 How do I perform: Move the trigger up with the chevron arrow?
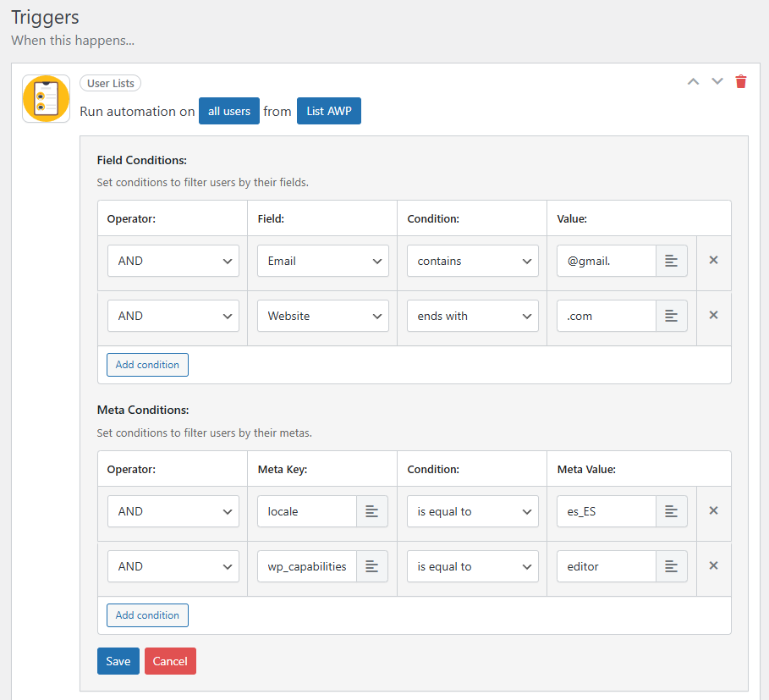[x=693, y=82]
